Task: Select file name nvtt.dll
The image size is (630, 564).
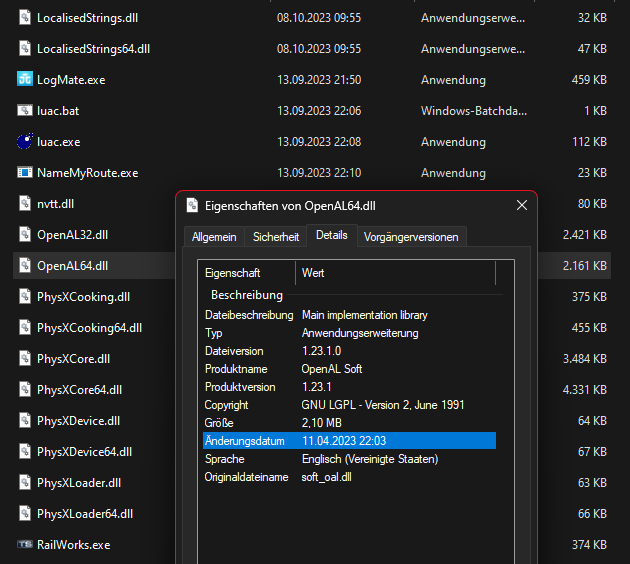Action: [55, 204]
